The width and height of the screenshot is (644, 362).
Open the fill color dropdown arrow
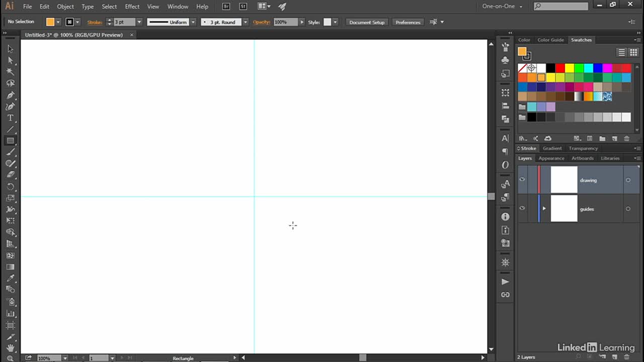[58, 22]
